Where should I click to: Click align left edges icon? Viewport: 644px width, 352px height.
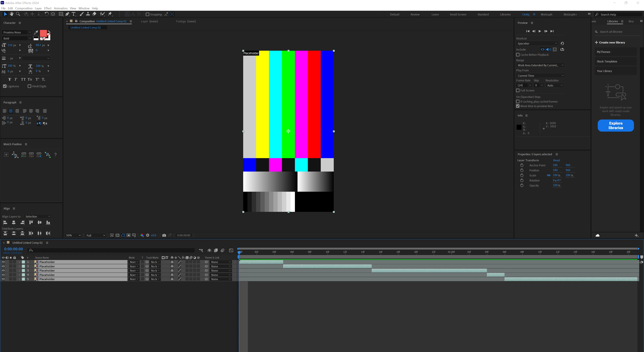[x=5, y=222]
